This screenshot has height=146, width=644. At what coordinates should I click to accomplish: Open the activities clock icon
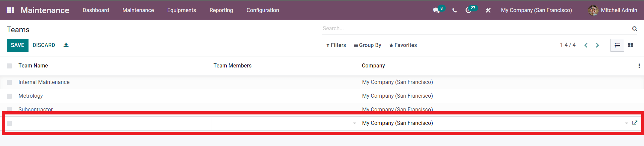click(x=468, y=10)
